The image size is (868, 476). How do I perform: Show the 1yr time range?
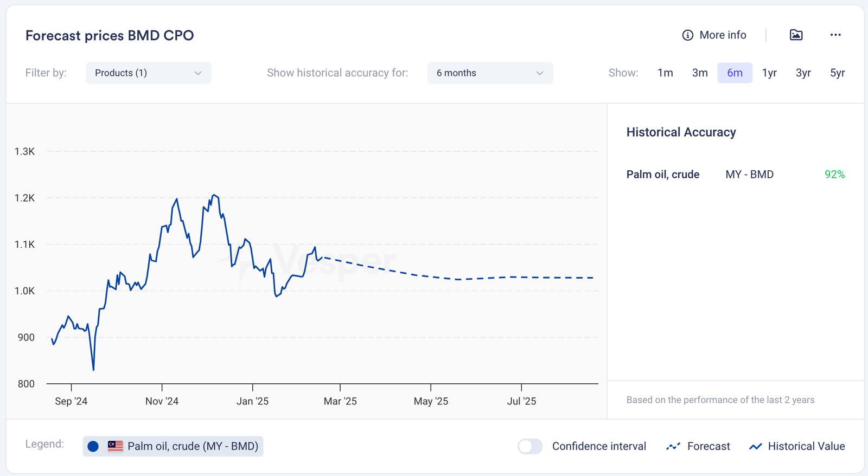point(769,73)
